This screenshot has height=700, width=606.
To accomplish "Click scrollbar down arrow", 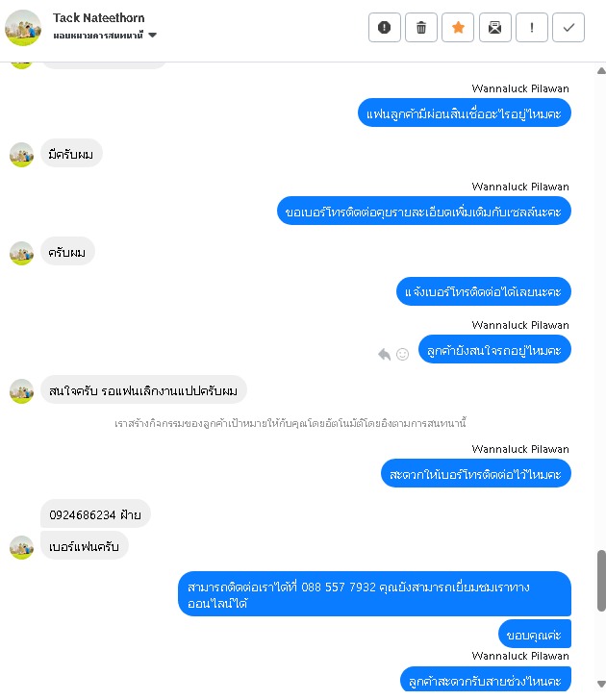I will (x=601, y=684).
